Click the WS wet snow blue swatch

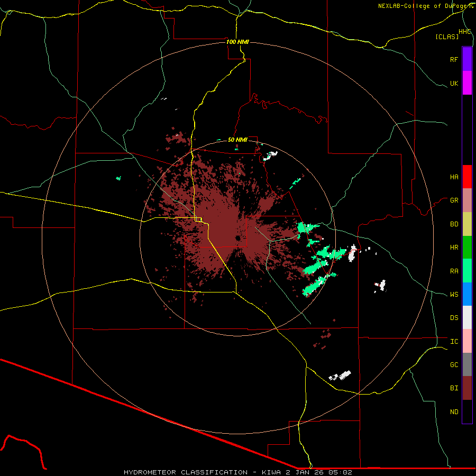(467, 294)
